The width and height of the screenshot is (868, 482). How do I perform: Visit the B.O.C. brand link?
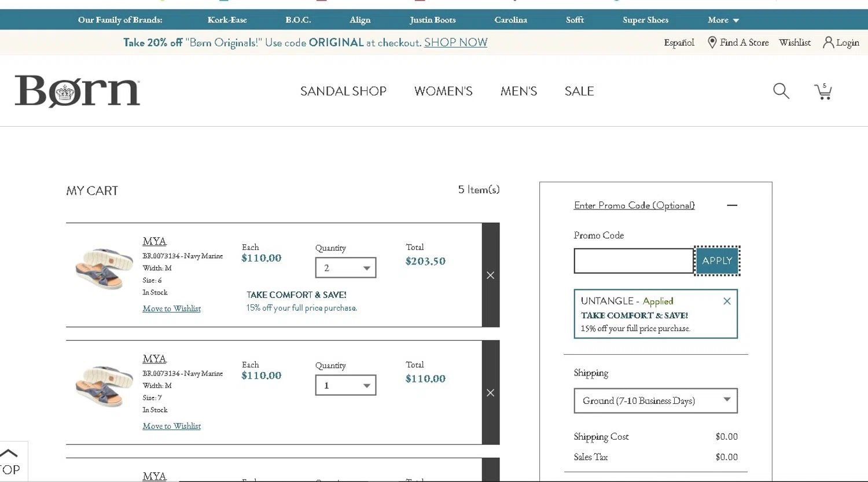point(298,20)
